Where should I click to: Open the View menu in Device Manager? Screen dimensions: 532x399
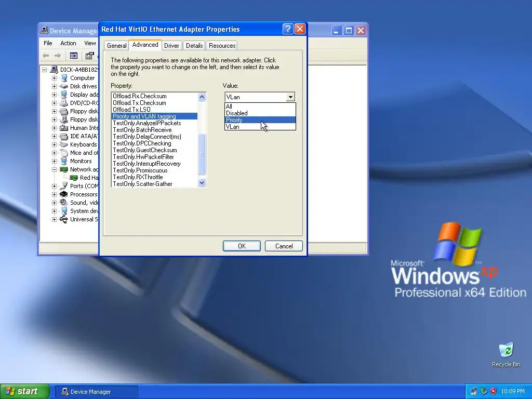[x=90, y=43]
